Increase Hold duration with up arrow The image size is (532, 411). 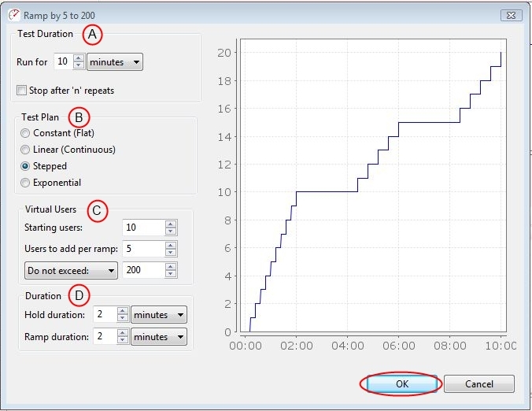[x=123, y=310]
